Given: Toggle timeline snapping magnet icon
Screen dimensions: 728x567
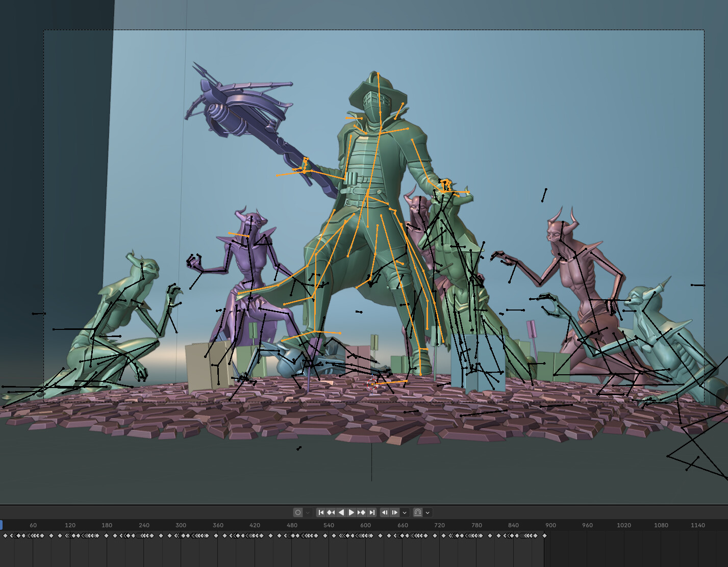Looking at the screenshot, I should tap(418, 512).
